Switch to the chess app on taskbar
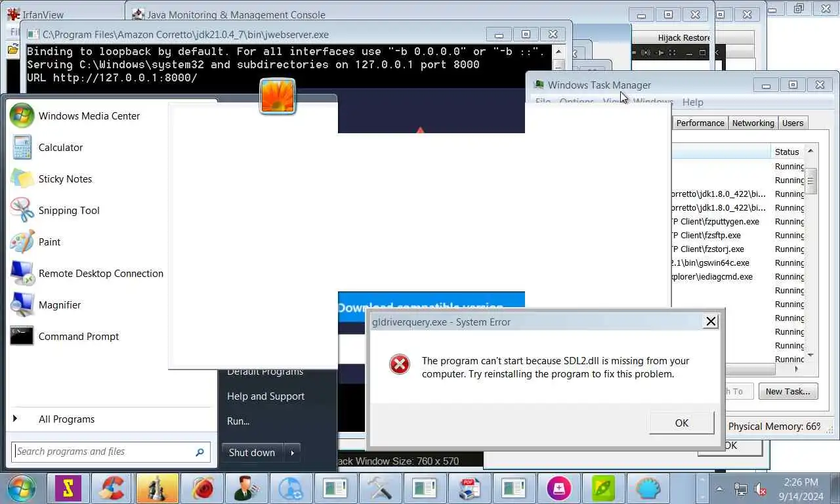 (x=157, y=488)
